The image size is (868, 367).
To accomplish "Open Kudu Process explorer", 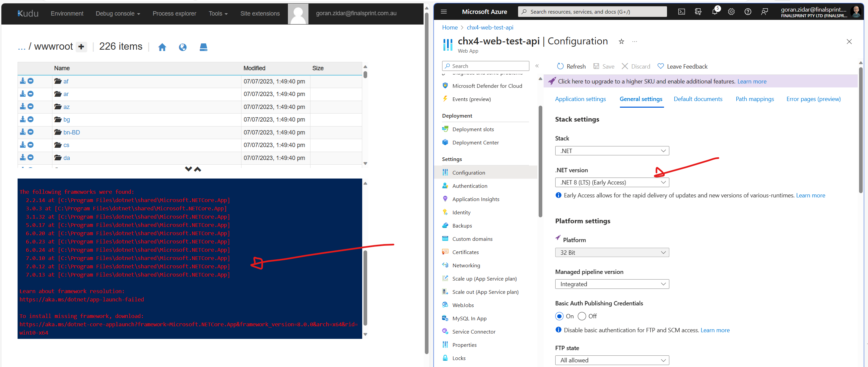I will click(x=174, y=14).
